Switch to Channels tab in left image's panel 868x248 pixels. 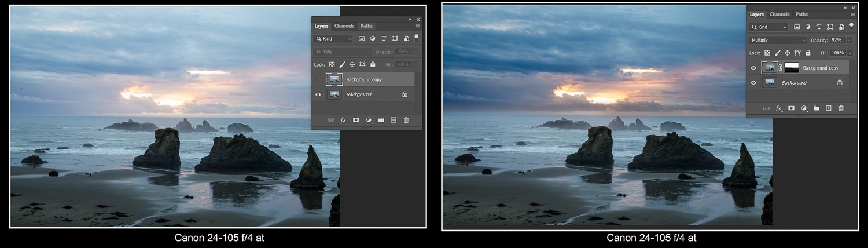click(x=344, y=26)
